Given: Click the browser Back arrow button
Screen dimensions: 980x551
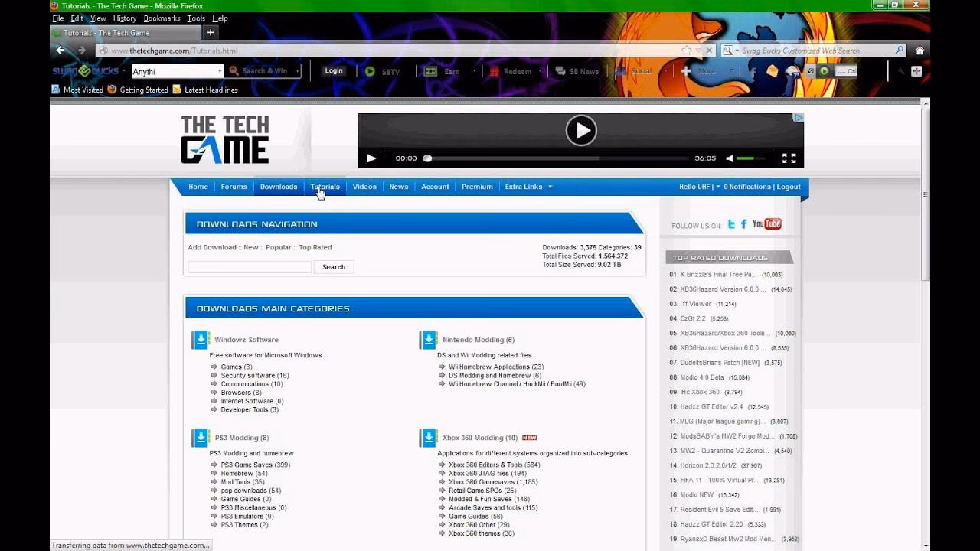Looking at the screenshot, I should click(x=60, y=51).
